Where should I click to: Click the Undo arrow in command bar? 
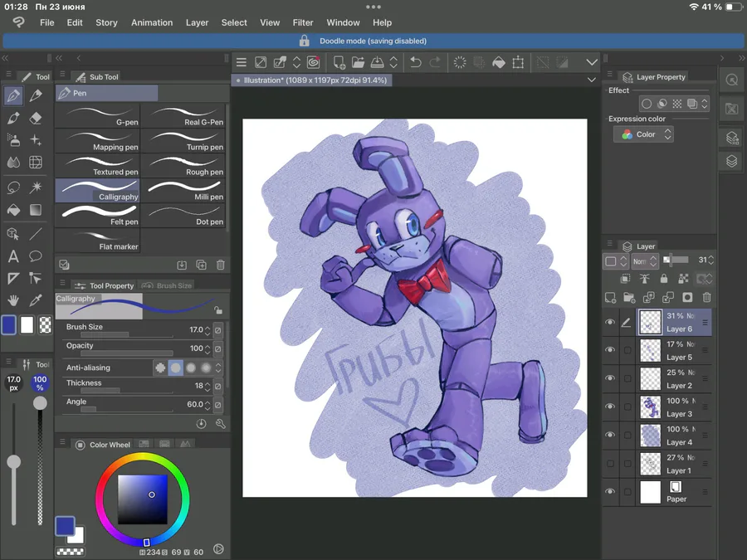tap(416, 62)
